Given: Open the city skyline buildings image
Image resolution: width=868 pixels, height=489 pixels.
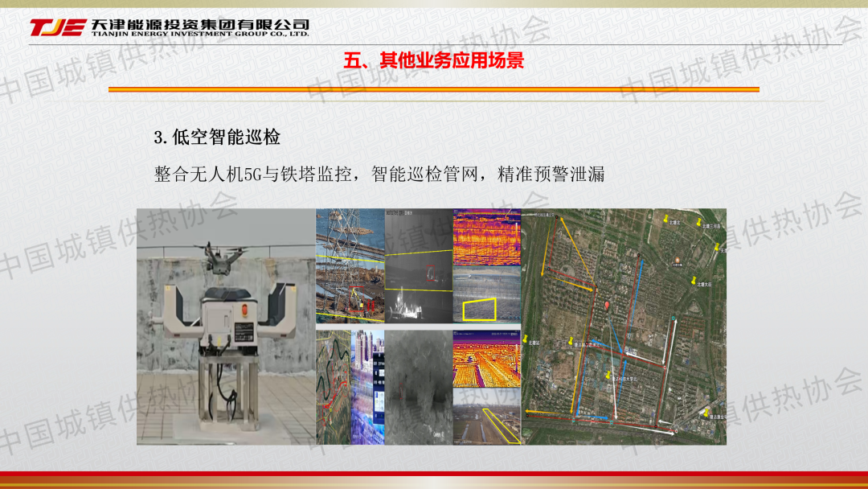Looking at the screenshot, I should [x=368, y=386].
